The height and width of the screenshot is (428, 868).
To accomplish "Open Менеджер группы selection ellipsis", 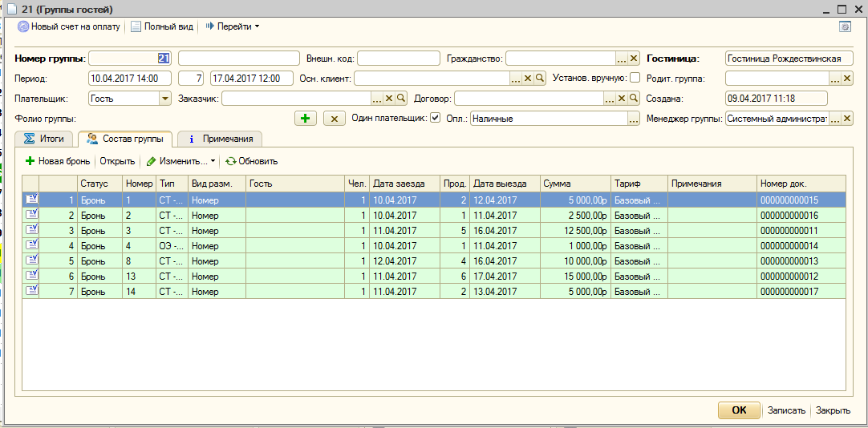I will (835, 119).
